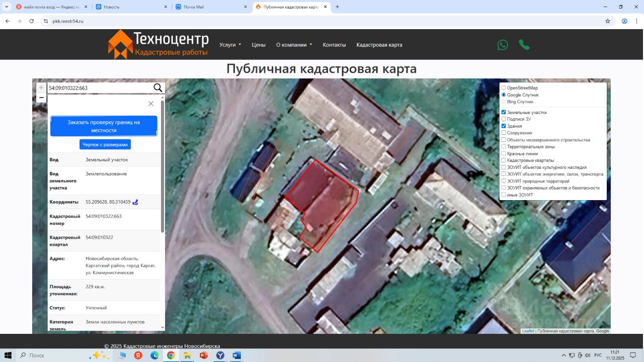This screenshot has width=644, height=362.
Task: Open Yandex app in taskbar
Action: coord(138,355)
